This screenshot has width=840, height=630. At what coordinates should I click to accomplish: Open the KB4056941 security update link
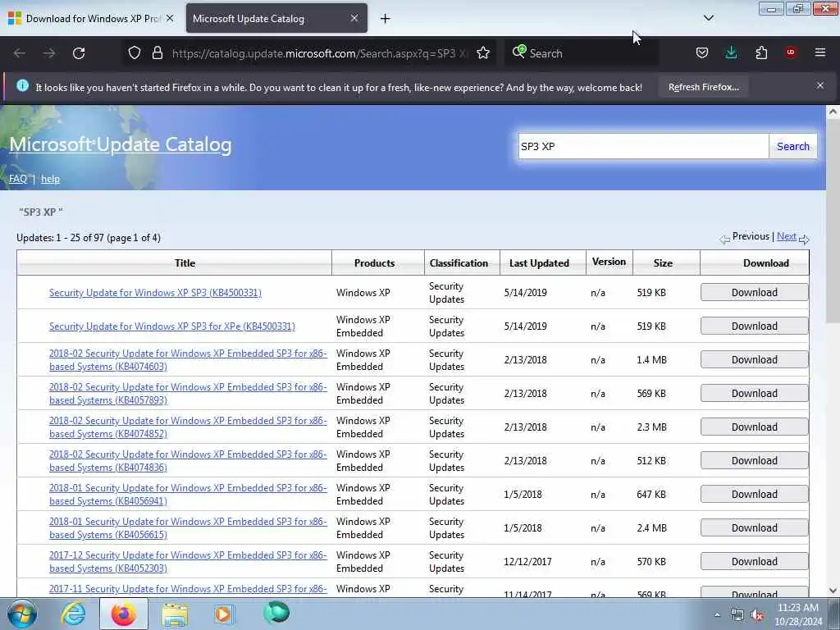tap(188, 495)
